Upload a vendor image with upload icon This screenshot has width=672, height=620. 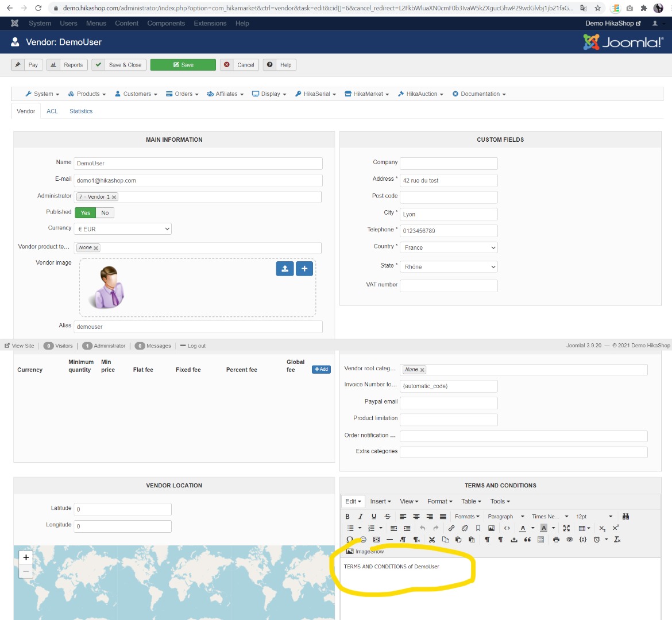(285, 269)
